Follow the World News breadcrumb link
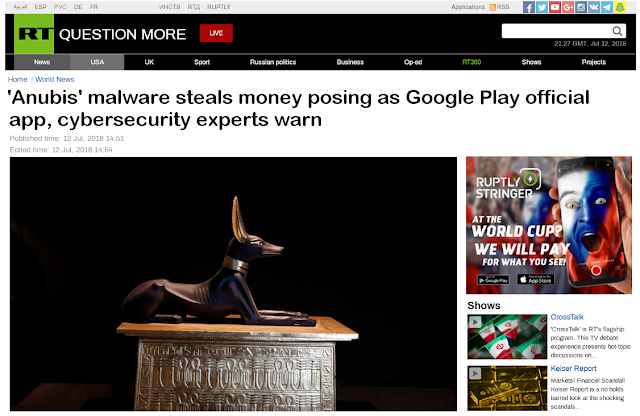The width and height of the screenshot is (640, 416). coord(55,79)
